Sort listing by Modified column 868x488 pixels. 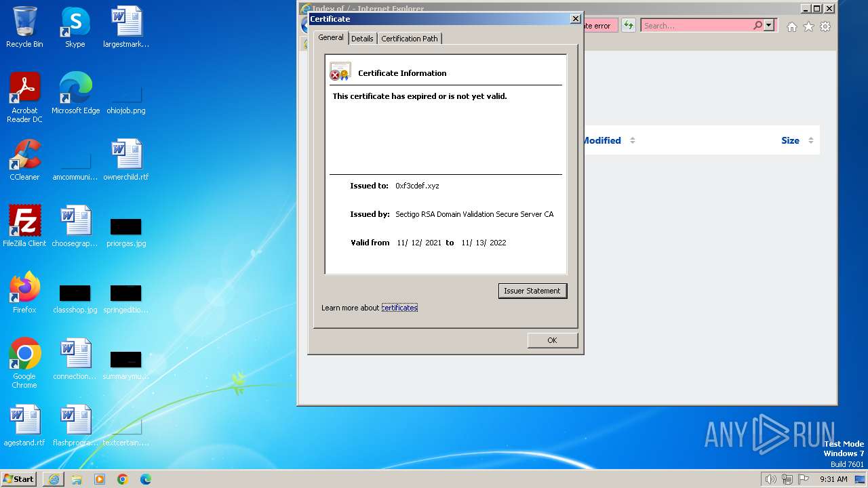click(608, 140)
